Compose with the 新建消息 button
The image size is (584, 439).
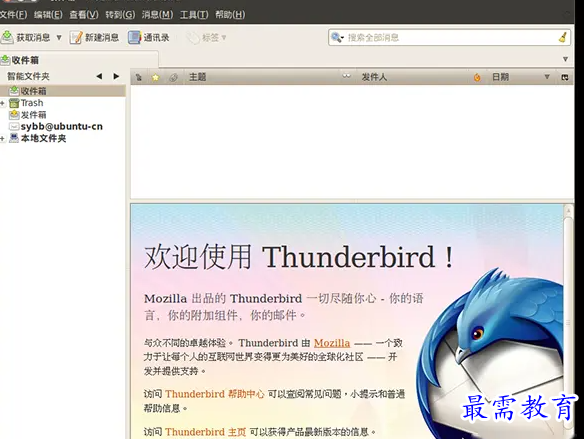[x=94, y=37]
